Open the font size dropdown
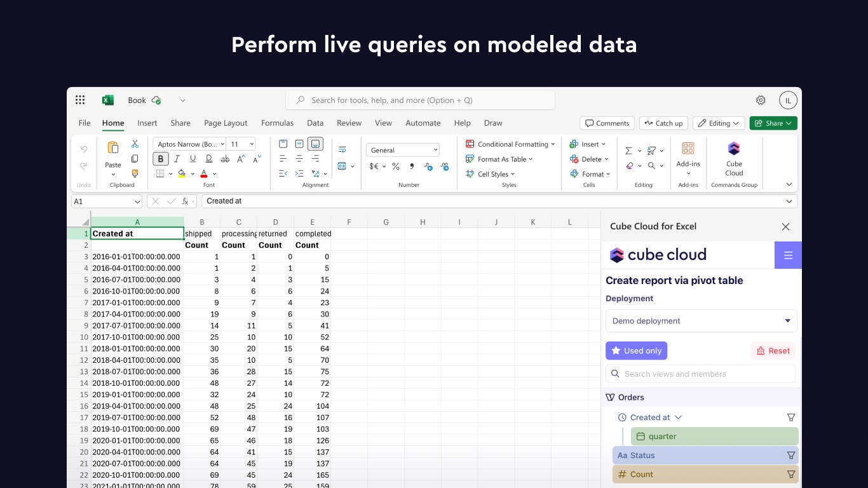 (x=251, y=144)
